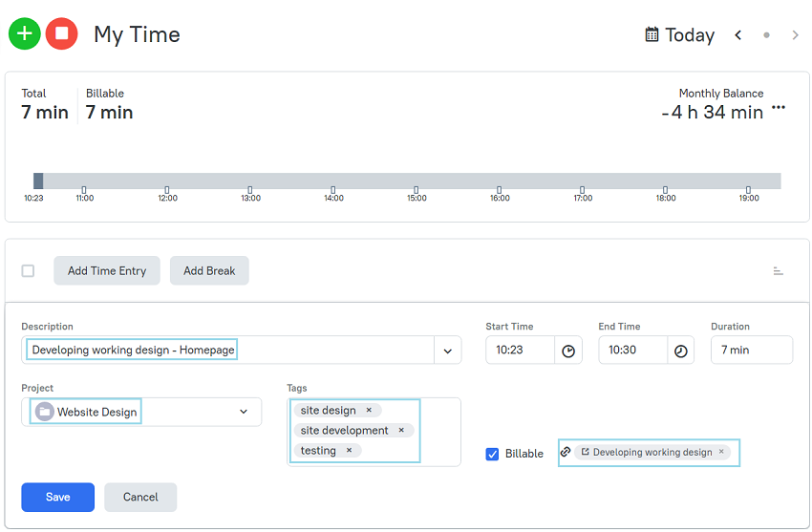The width and height of the screenshot is (812, 532).
Task: Click the site development tag label
Action: [344, 430]
